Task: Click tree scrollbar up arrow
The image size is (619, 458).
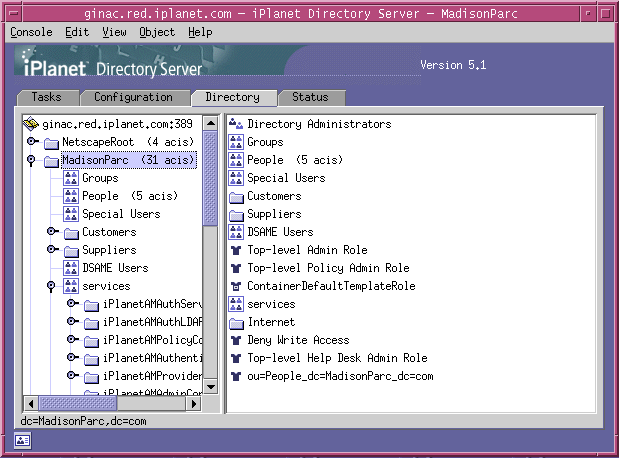Action: tap(211, 124)
